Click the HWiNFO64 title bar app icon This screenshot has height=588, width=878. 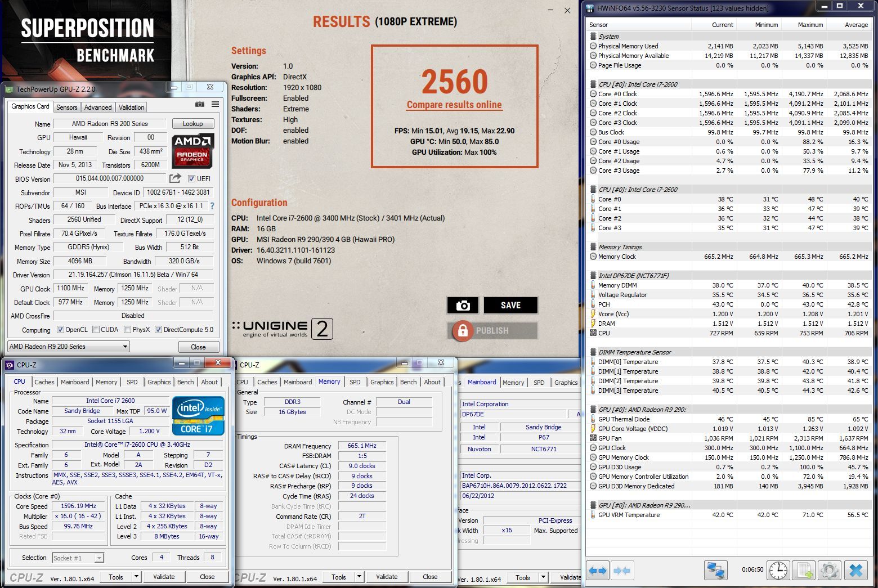tap(590, 8)
